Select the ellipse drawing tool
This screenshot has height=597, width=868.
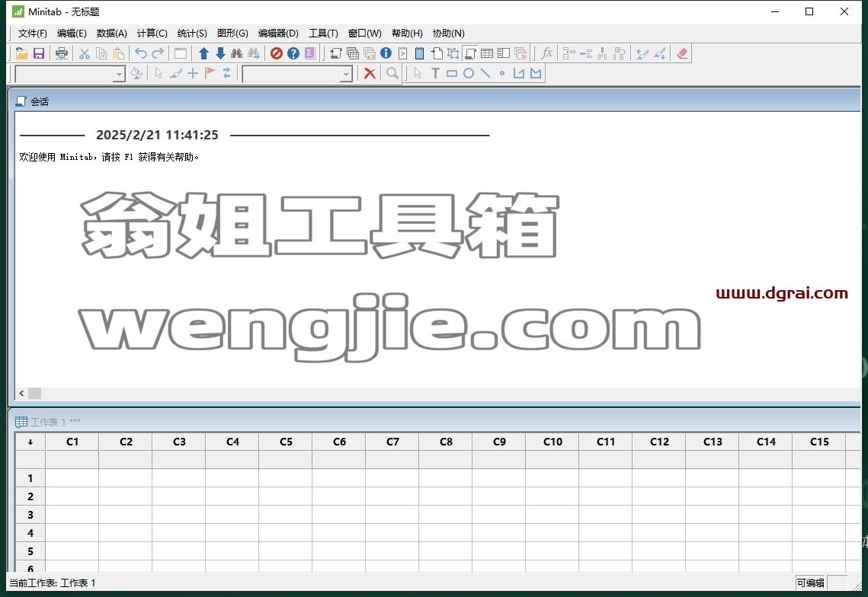click(469, 73)
